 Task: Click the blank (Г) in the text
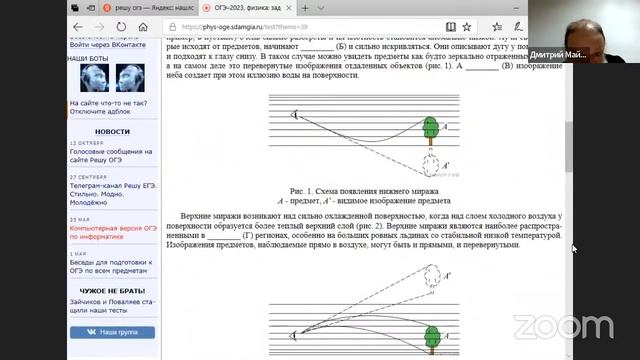click(x=224, y=236)
